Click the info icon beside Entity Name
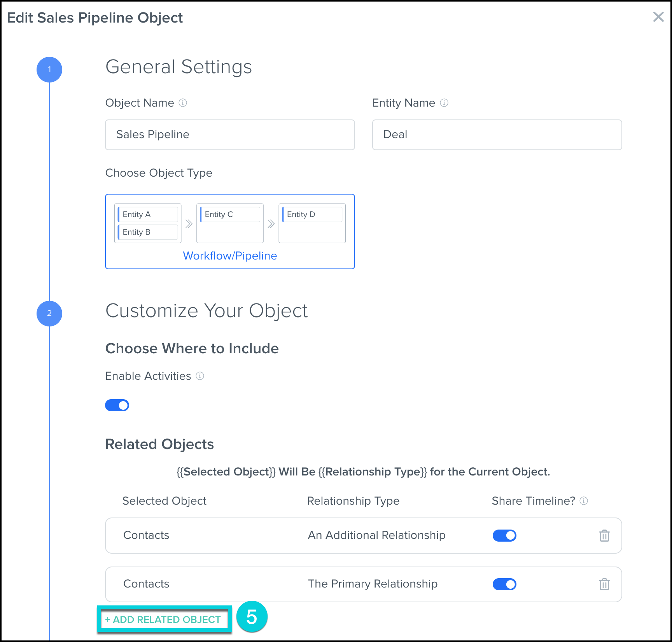Screen dimensions: 672x642 [444, 103]
